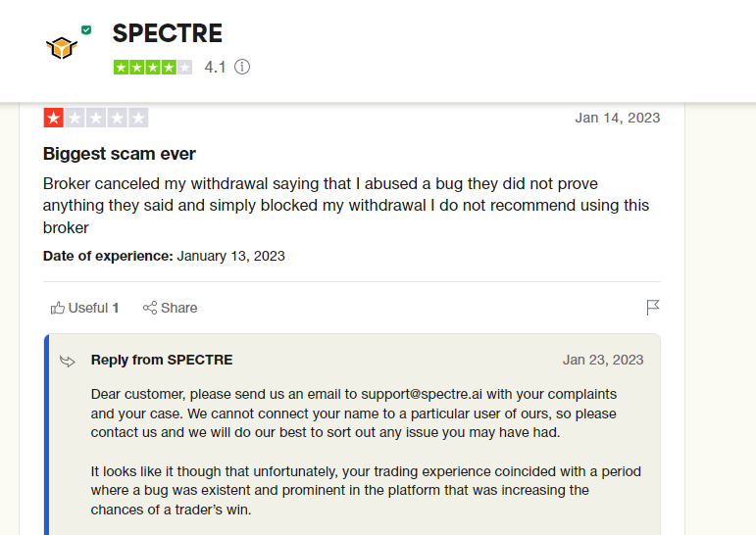Click the SPECTRE company logo icon
Screen dimensions: 756x535
coord(62,48)
